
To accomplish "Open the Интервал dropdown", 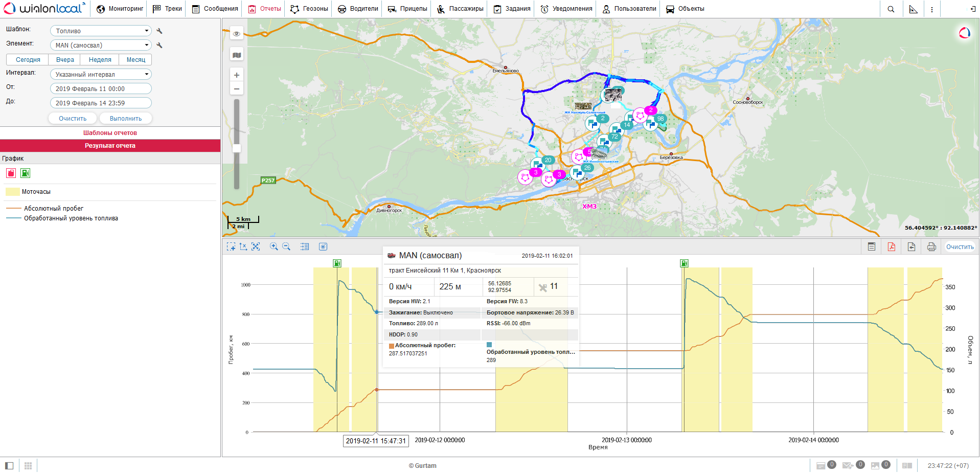I will point(101,75).
